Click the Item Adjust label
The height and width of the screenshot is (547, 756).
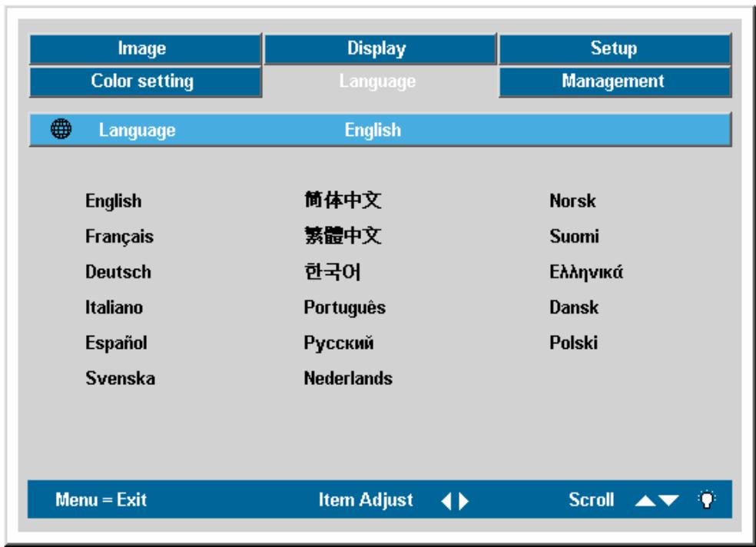tap(366, 500)
